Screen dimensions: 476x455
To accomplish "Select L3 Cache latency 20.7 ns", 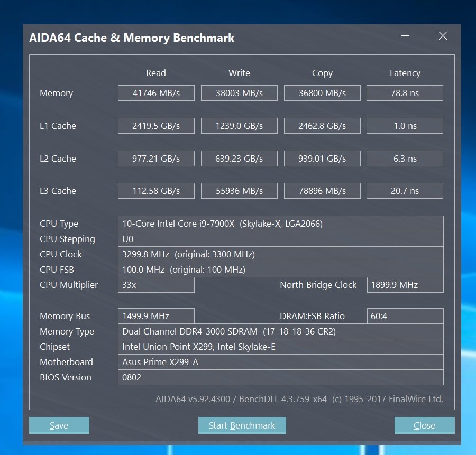I will pyautogui.click(x=405, y=190).
